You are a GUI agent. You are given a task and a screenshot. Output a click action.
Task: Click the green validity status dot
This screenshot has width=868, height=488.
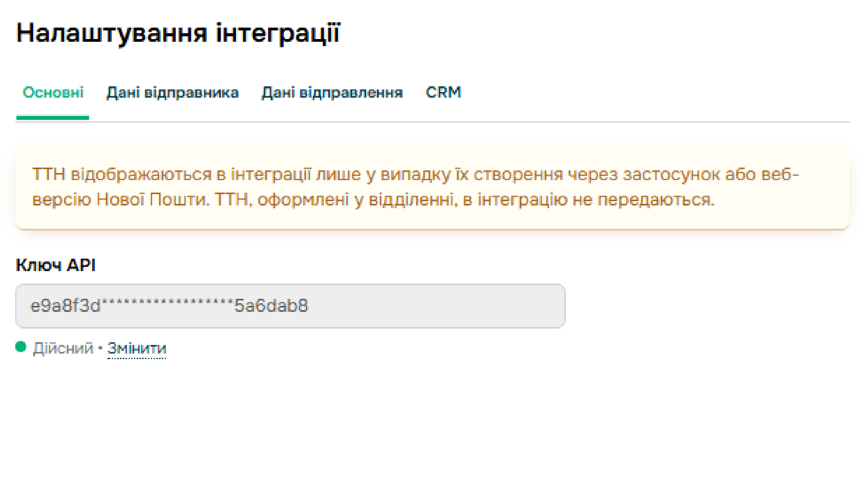click(21, 347)
